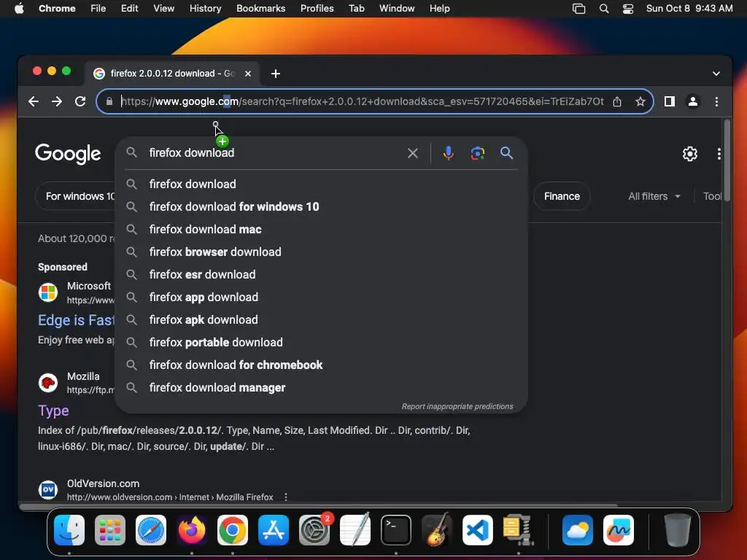Screen dimensions: 747x560
Task: Open App Store from the Dock
Action: pyautogui.click(x=274, y=529)
